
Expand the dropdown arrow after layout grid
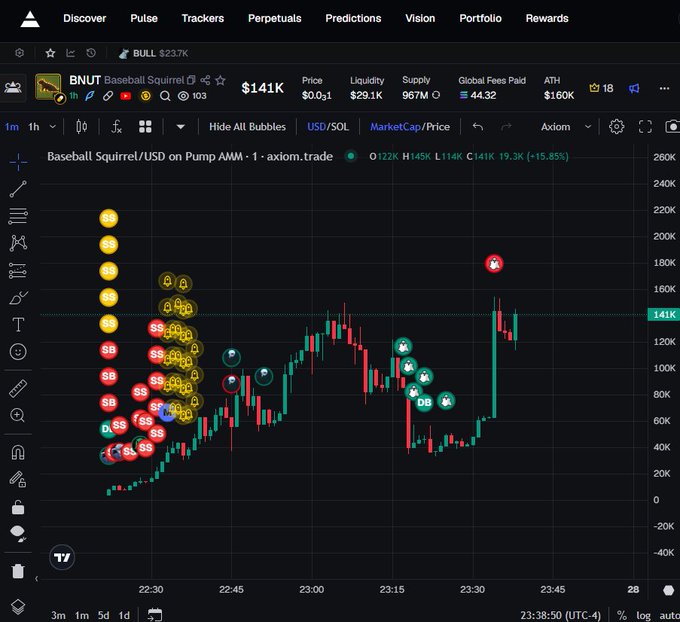[x=180, y=127]
